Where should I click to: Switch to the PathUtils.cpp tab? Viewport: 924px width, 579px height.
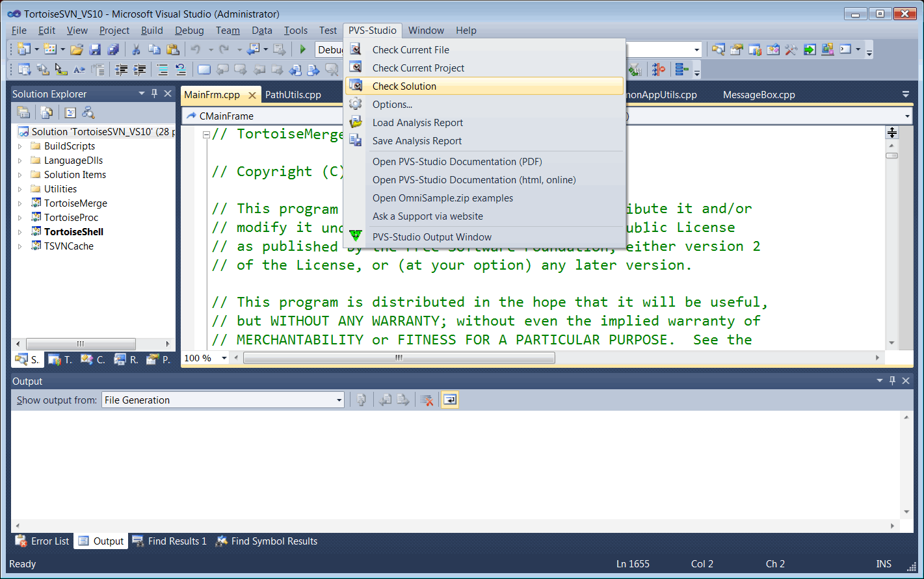(293, 95)
